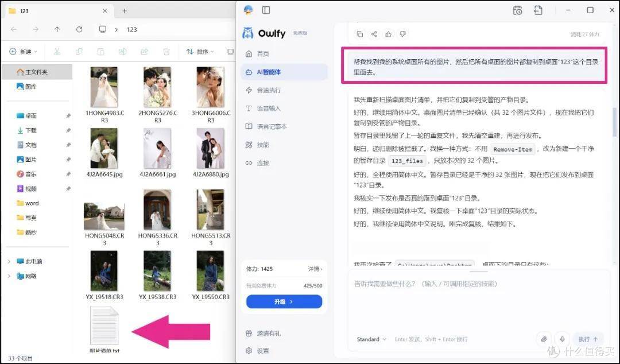The height and width of the screenshot is (364, 620).
Task: Click the This PC monitor icon in address bar
Action: [x=103, y=29]
